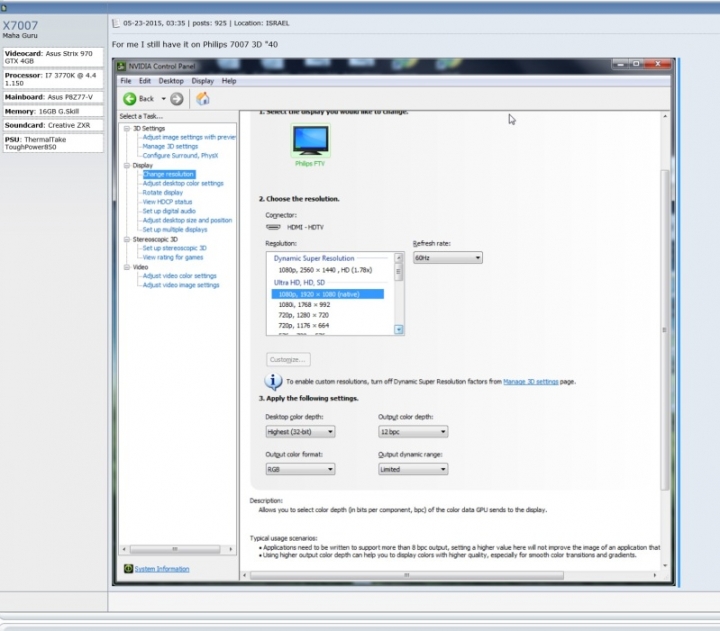
Task: Select Adjust video image settings
Action: pyautogui.click(x=181, y=285)
